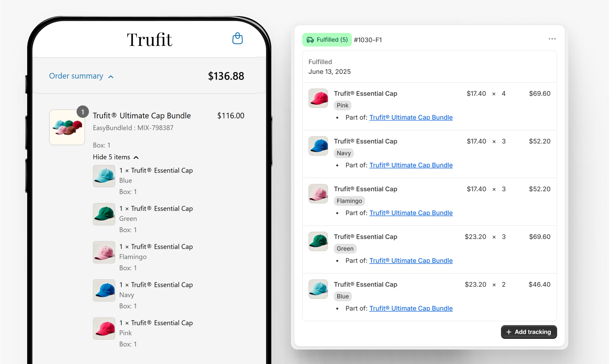Open bundle link under the Pink cap row

pos(411,117)
